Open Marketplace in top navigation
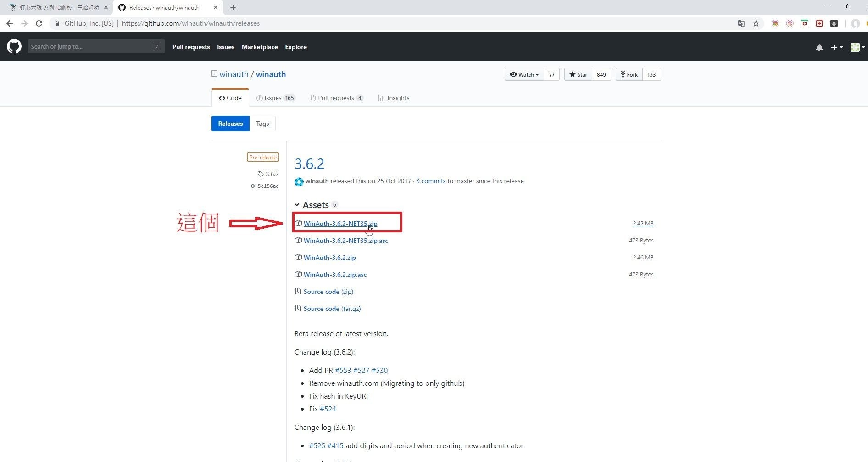This screenshot has height=462, width=868. (260, 47)
